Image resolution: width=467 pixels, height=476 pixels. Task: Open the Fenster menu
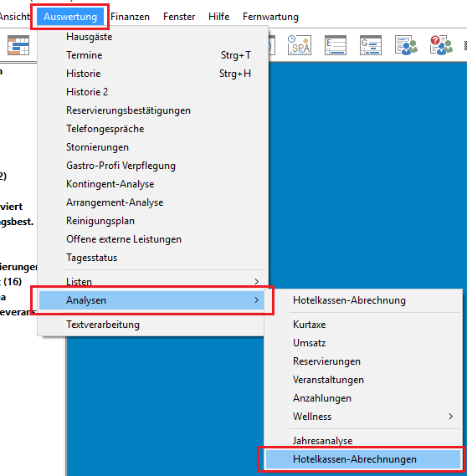(x=179, y=17)
